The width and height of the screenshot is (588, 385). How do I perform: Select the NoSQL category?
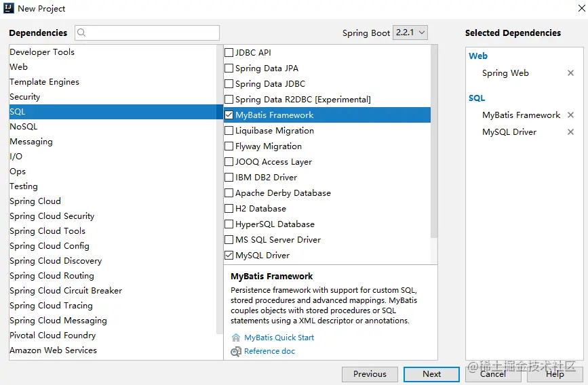pos(24,127)
